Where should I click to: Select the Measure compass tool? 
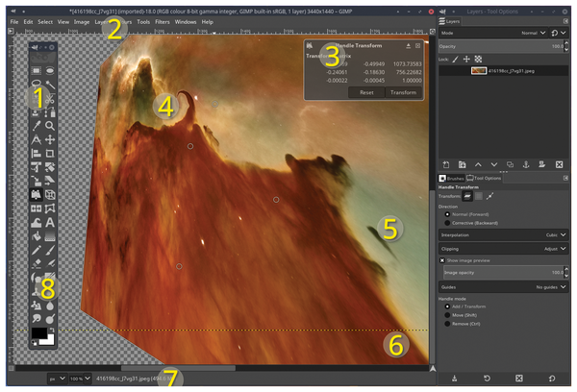click(x=37, y=139)
